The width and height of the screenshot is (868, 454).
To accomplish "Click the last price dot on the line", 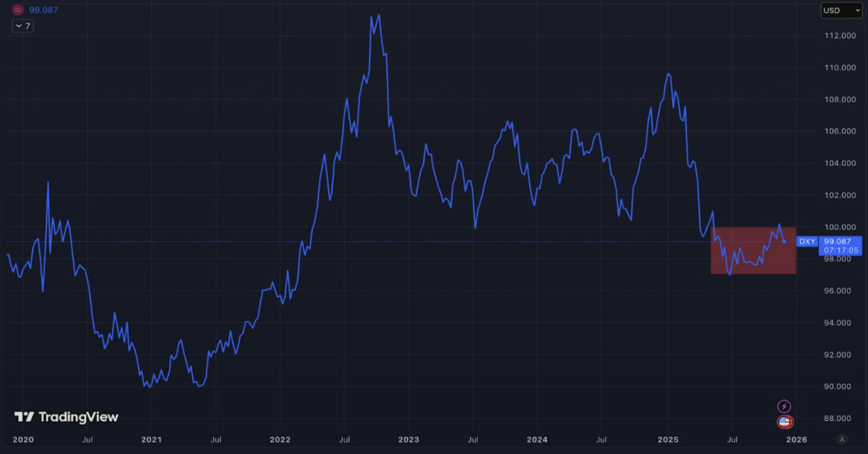I will point(784,242).
